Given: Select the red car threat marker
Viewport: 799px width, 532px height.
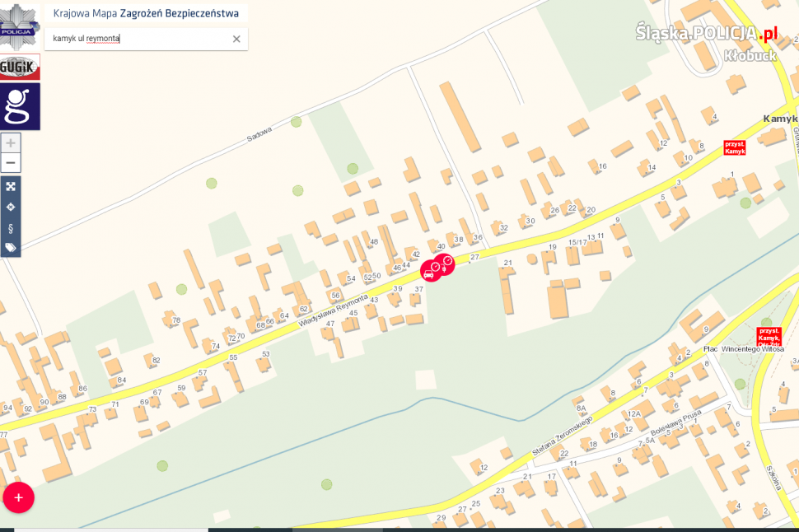Looking at the screenshot, I should pyautogui.click(x=429, y=273).
